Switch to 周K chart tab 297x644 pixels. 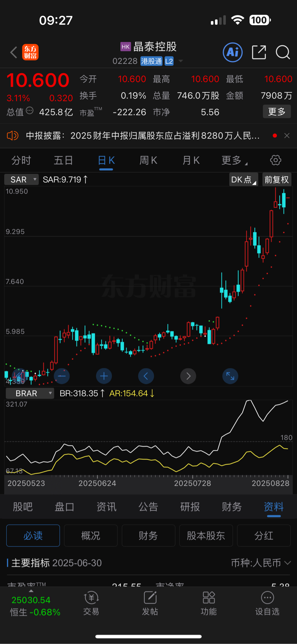click(148, 160)
